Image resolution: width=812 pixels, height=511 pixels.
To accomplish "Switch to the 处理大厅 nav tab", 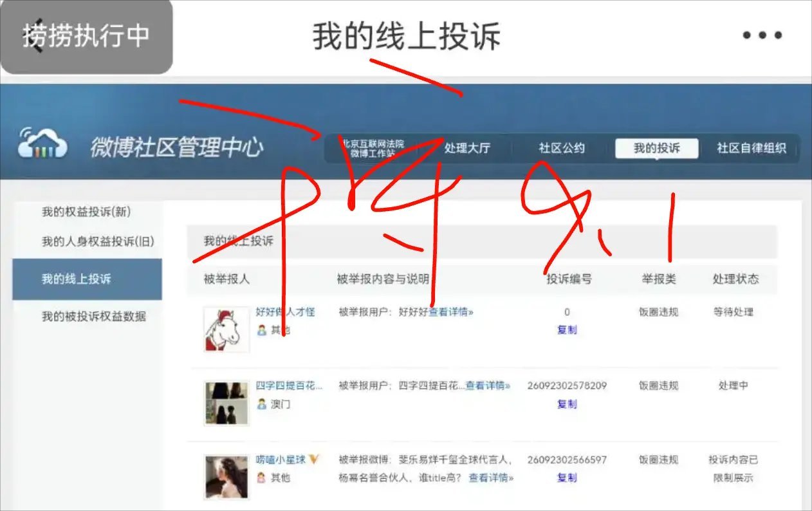I will [x=467, y=148].
